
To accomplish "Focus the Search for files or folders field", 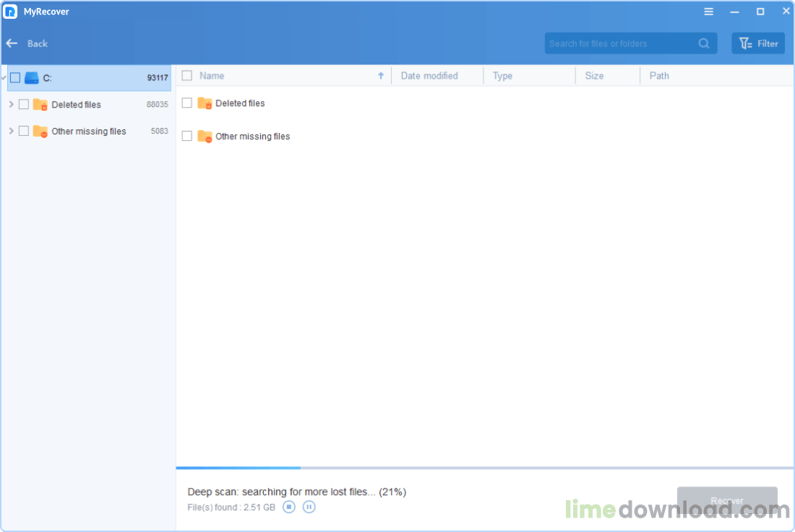I will 630,43.
